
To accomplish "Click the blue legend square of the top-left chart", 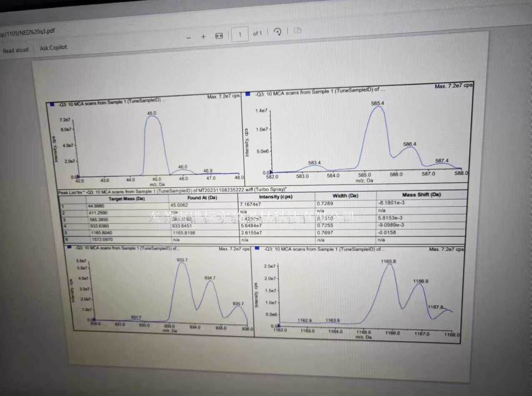I will [x=52, y=105].
